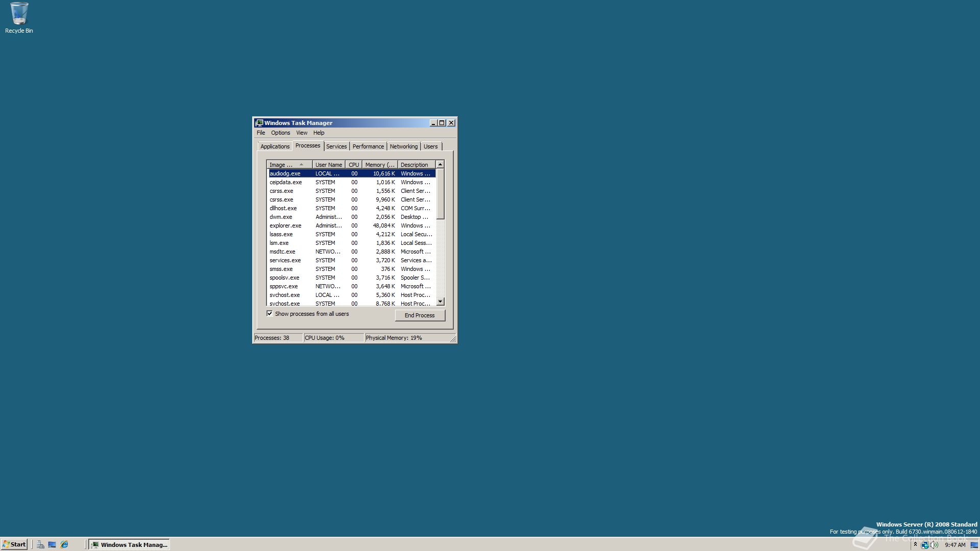980x551 pixels.
Task: Select the dllhost.exe process row
Action: pyautogui.click(x=351, y=208)
